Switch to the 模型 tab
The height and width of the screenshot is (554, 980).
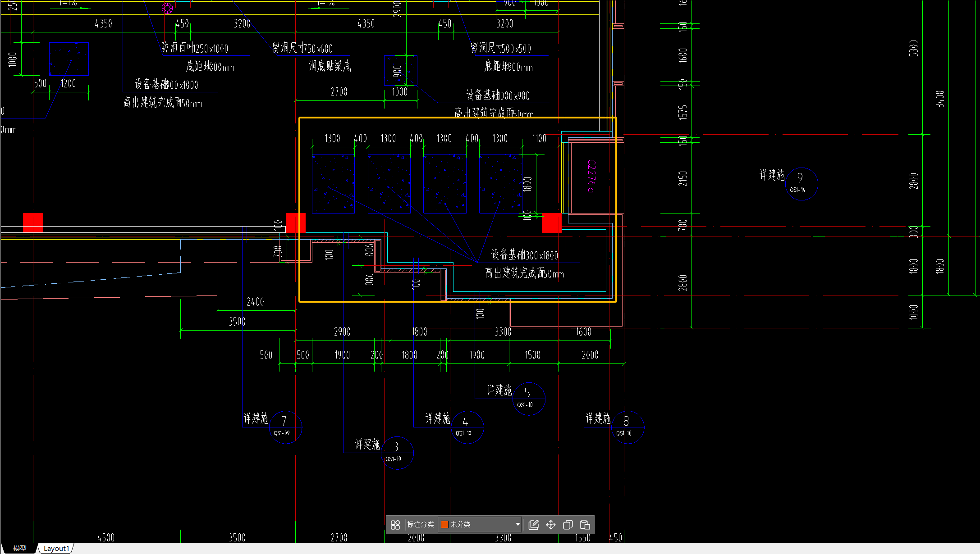point(19,548)
